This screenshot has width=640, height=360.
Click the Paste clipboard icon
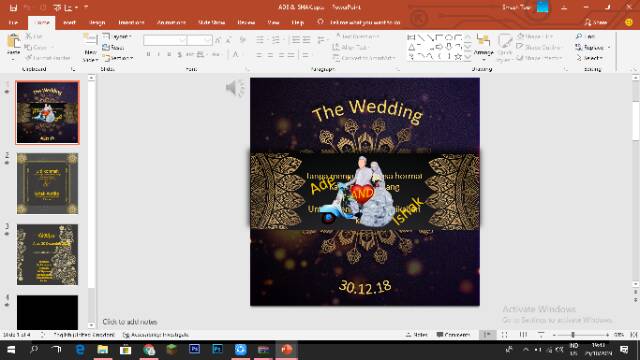(13, 42)
